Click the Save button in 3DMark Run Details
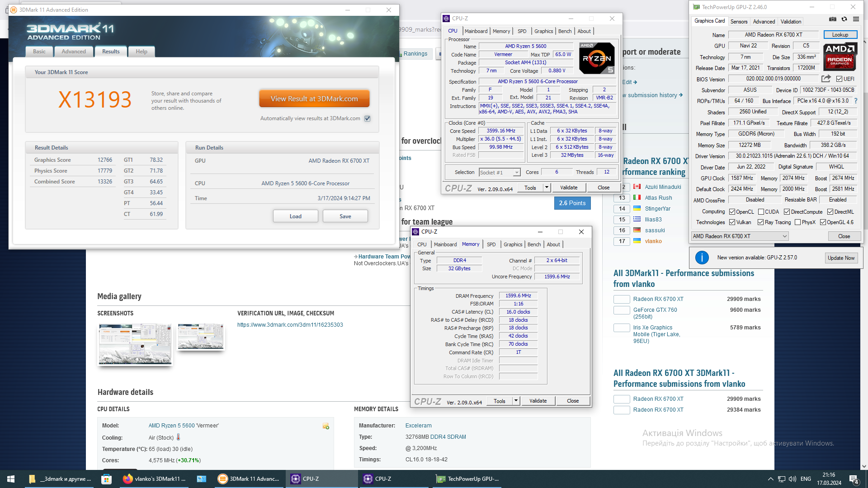This screenshot has height=488, width=868. click(345, 216)
